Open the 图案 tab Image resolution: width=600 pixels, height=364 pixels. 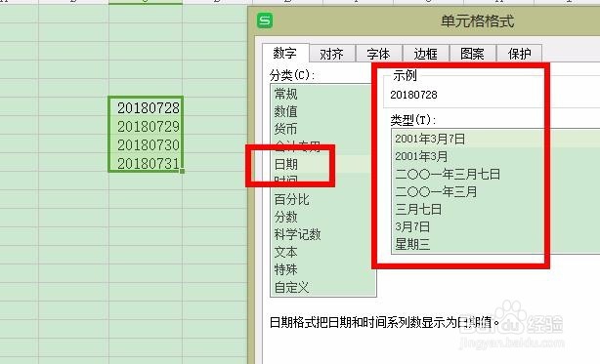473,54
